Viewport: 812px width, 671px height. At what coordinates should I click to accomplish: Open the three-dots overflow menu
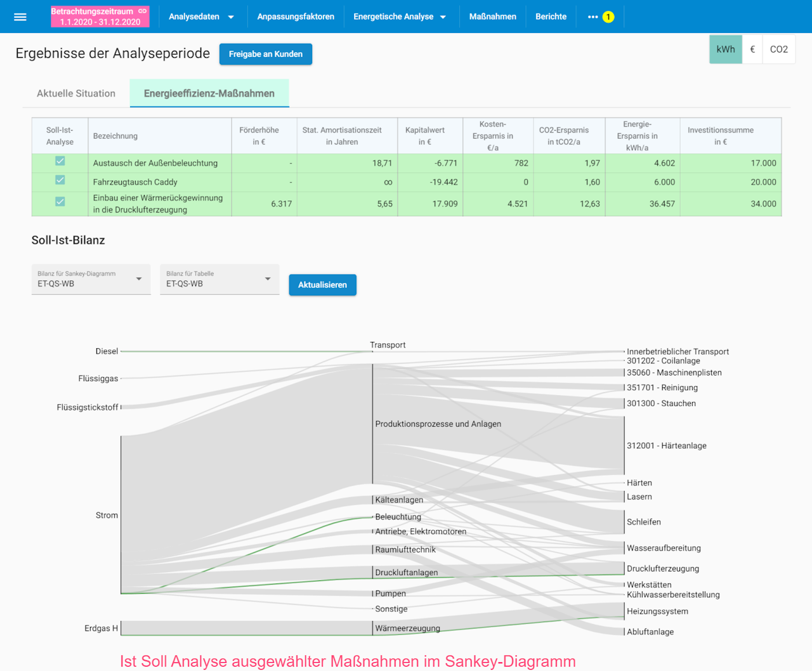click(x=593, y=17)
